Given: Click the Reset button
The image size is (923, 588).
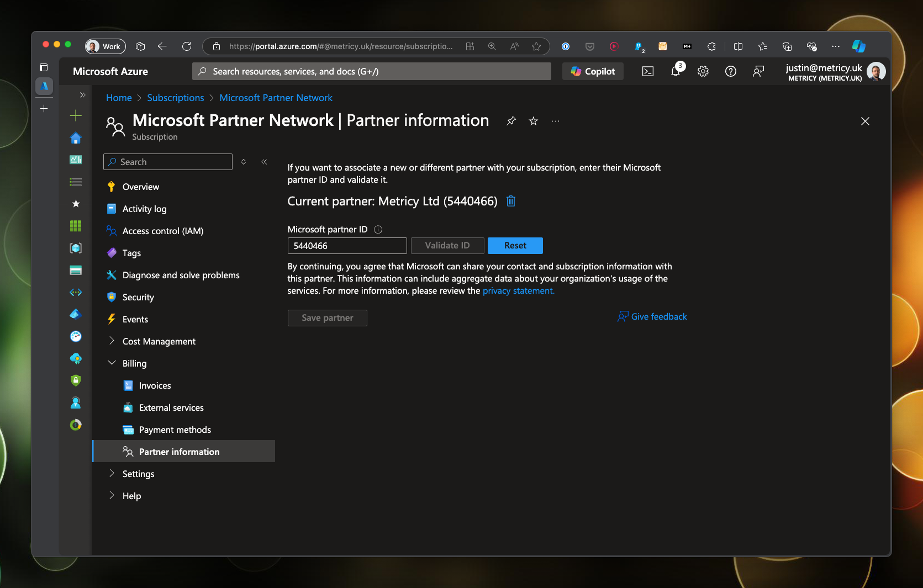Looking at the screenshot, I should (515, 246).
